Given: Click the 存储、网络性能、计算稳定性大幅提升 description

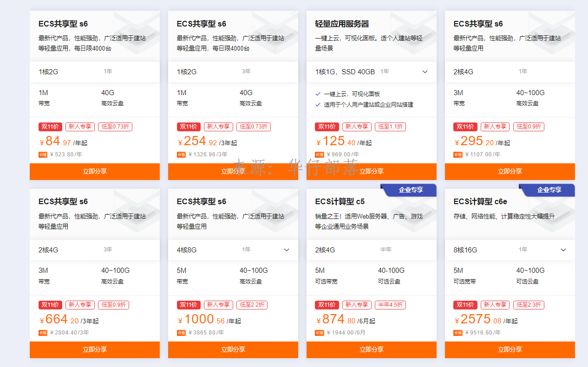Looking at the screenshot, I should 504,216.
